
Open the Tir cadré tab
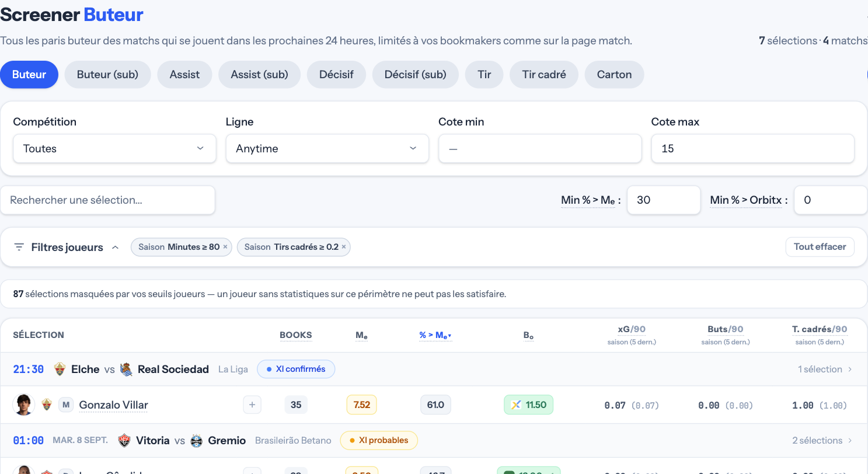click(544, 75)
